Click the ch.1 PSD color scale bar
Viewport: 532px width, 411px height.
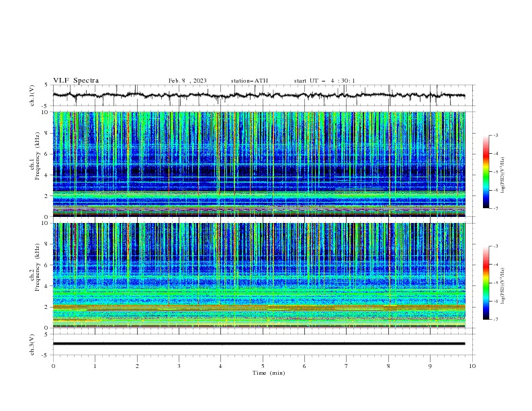click(486, 172)
